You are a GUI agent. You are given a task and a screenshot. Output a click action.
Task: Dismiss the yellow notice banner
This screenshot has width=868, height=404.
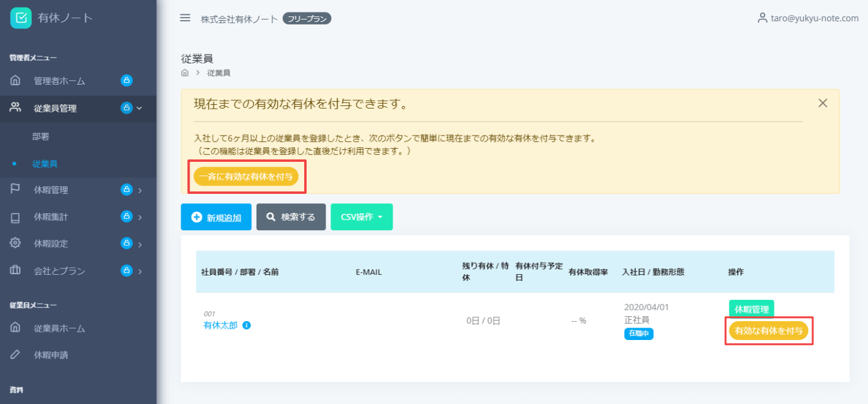(x=822, y=103)
